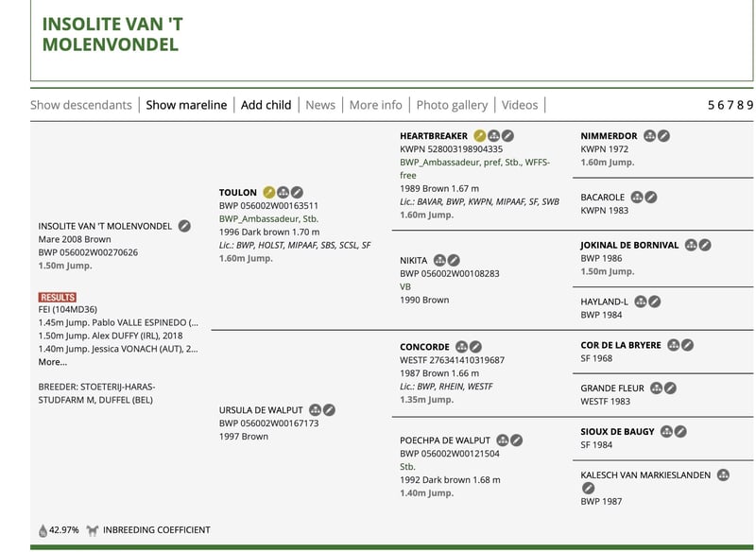
Task: Open the Cor de la Bryere pedigree link
Action: click(x=621, y=345)
